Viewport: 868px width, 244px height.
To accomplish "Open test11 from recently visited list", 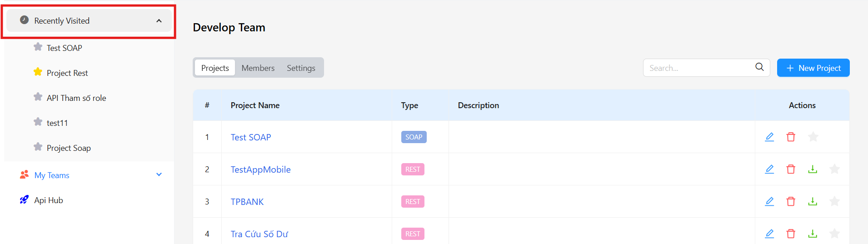I will tap(57, 123).
